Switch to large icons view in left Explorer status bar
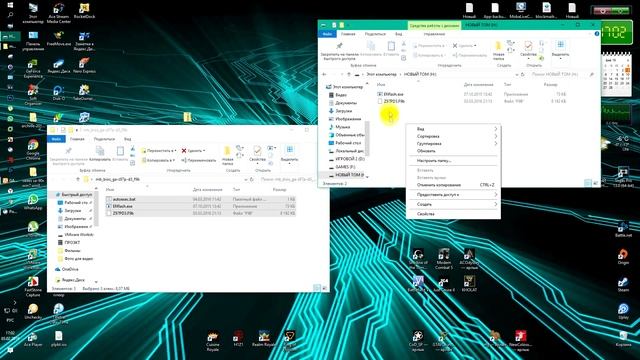 [x=324, y=288]
